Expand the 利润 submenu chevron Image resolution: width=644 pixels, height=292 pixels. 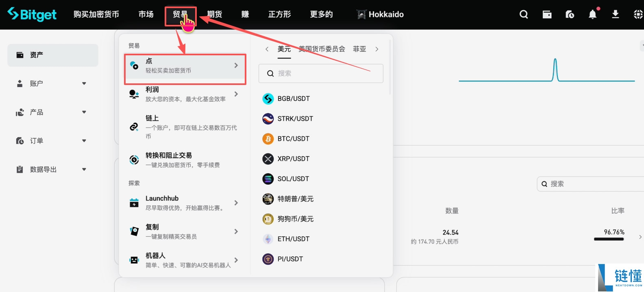(236, 94)
